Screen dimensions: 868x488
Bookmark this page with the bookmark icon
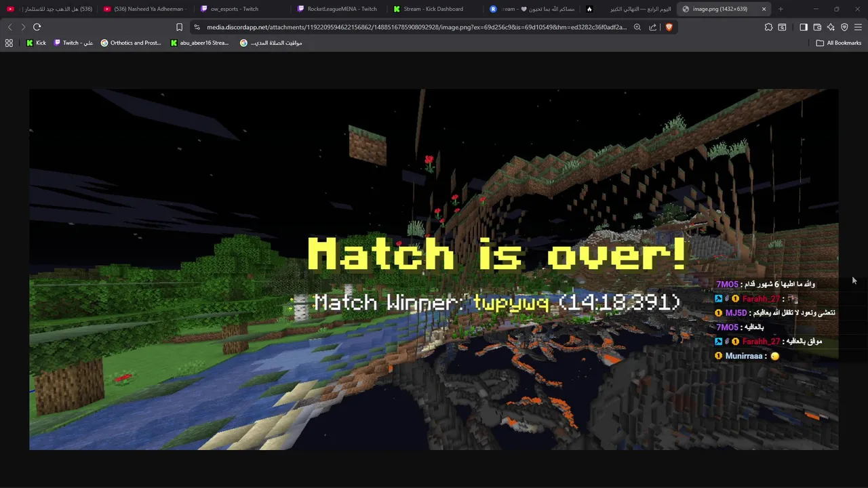[x=179, y=27]
